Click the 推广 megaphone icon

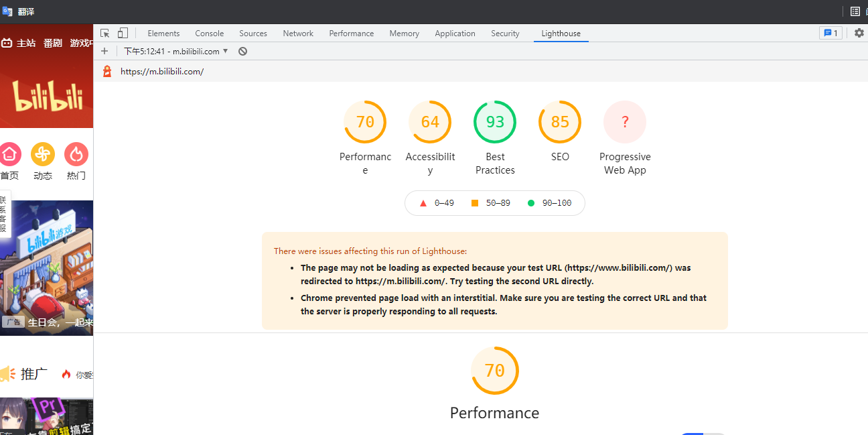click(x=7, y=373)
